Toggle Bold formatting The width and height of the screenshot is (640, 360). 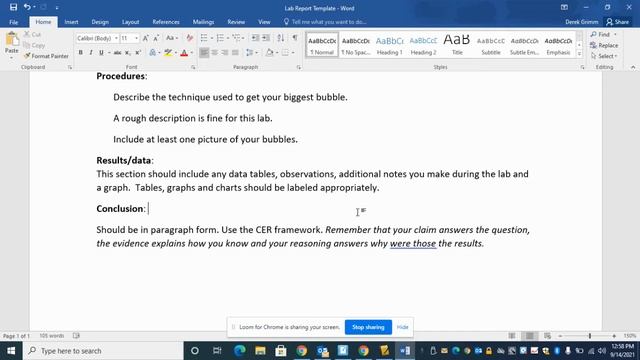coord(80,53)
